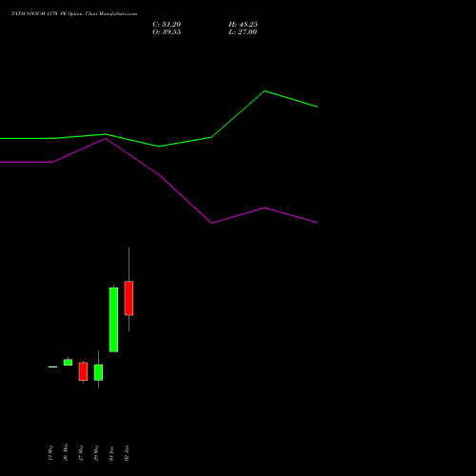The image size is (476, 476).
Task: Click the '01 Jun' date axis label
Action: click(x=111, y=453)
